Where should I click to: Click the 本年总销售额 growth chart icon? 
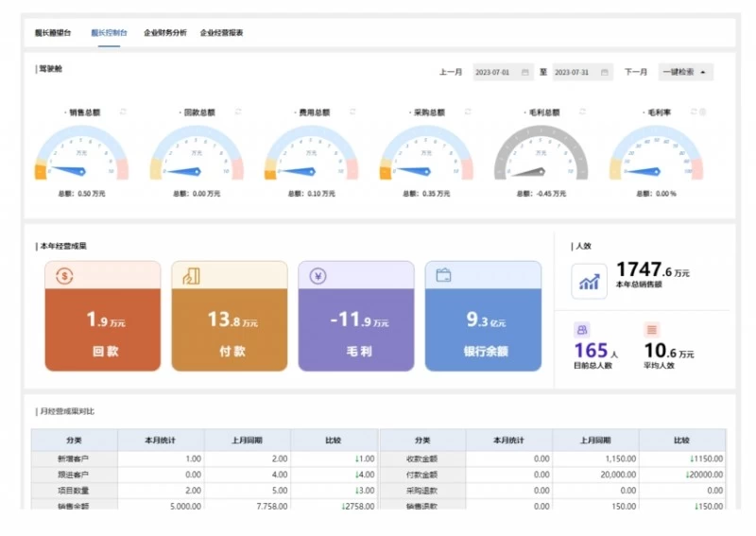coord(590,281)
